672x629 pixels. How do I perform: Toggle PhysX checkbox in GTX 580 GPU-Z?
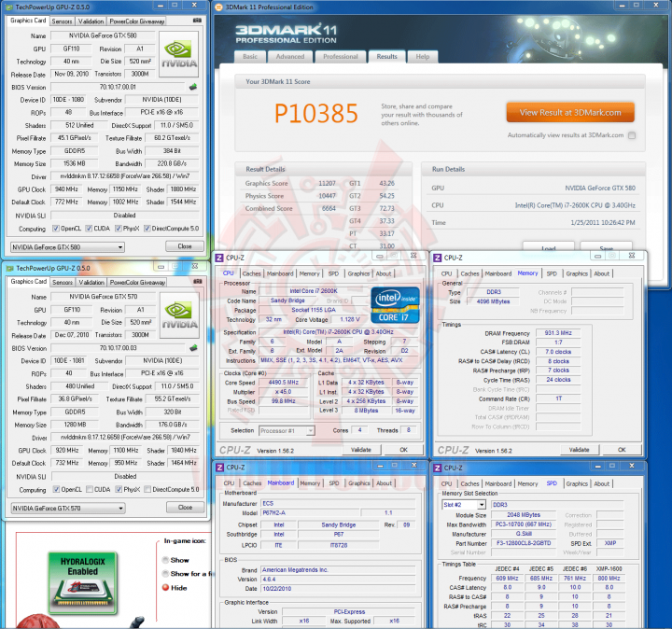[119, 229]
